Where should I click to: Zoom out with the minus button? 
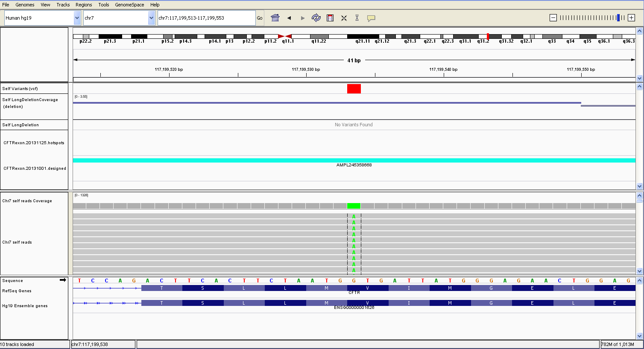click(x=553, y=18)
